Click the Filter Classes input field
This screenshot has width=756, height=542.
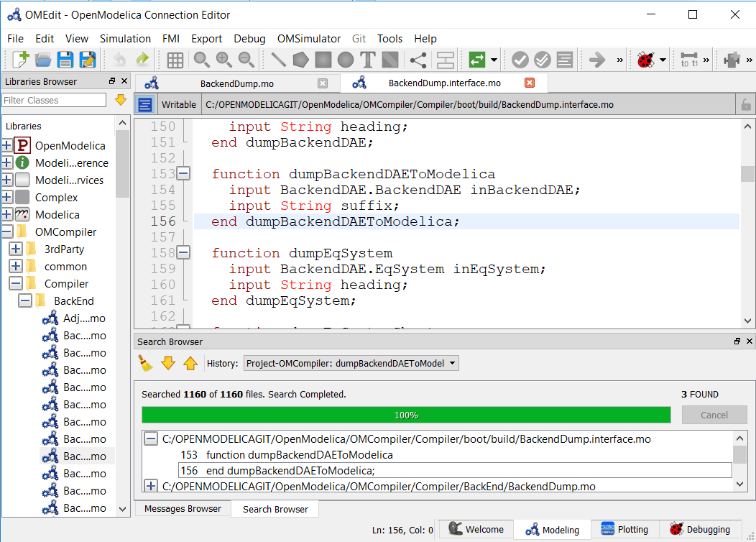click(54, 100)
